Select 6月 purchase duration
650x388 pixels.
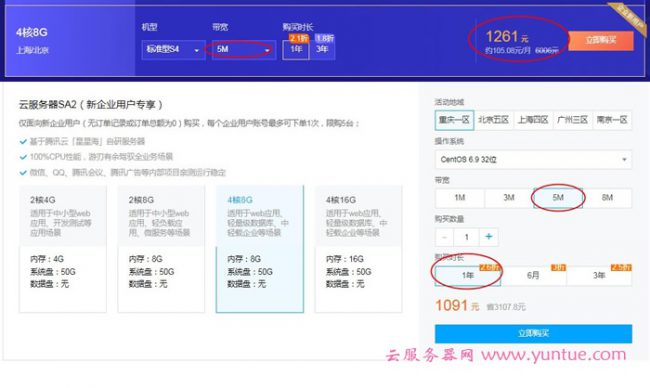pyautogui.click(x=533, y=276)
